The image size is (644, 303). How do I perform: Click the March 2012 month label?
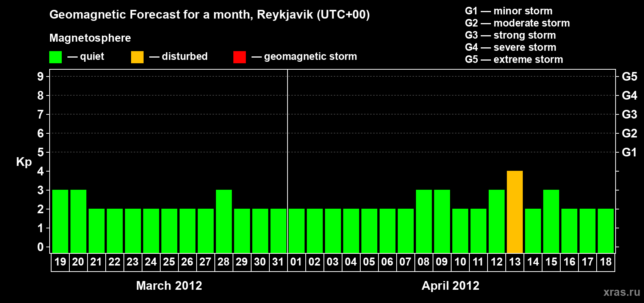coord(169,286)
